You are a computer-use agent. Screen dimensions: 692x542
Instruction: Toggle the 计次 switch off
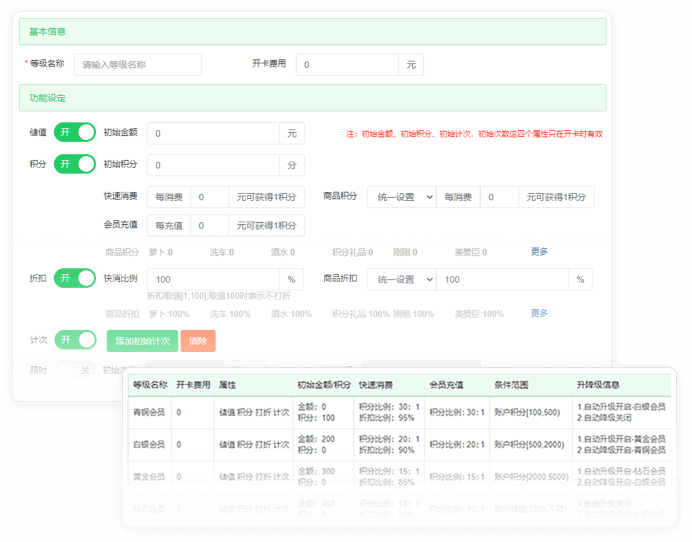click(75, 340)
